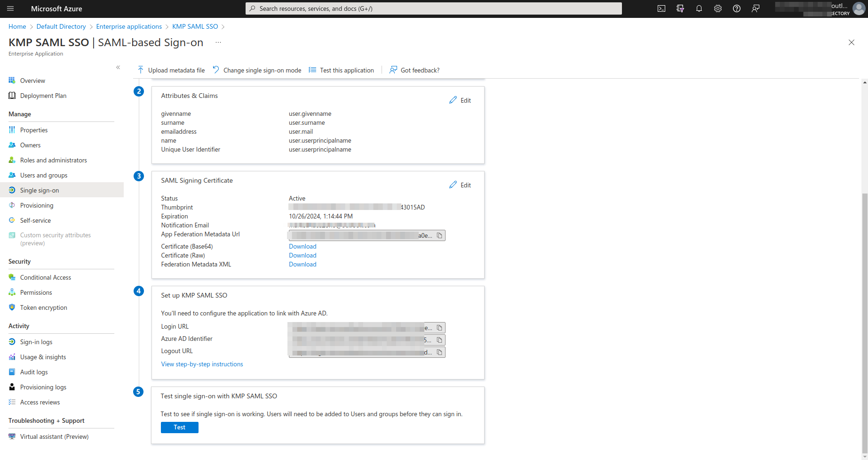This screenshot has width=868, height=460.
Task: Click the Microsoft Azure portal title
Action: point(56,8)
